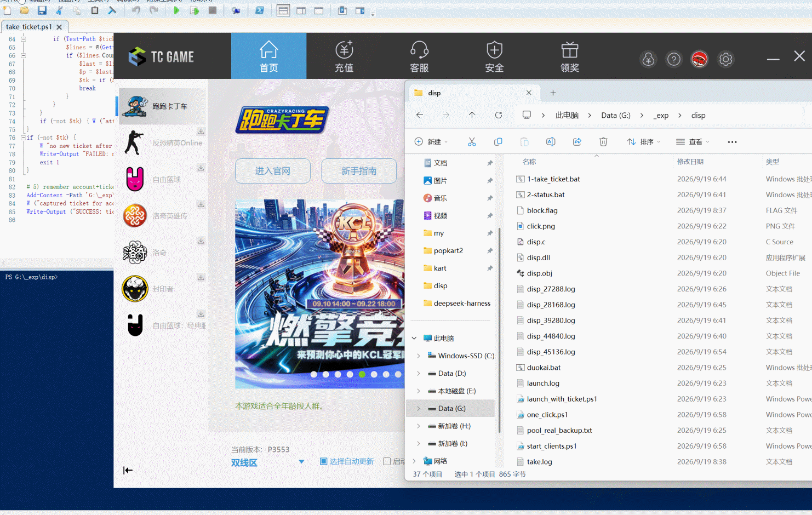Click the New Remote PowerShell Tab icon
Image resolution: width=812 pixels, height=515 pixels.
[x=236, y=10]
